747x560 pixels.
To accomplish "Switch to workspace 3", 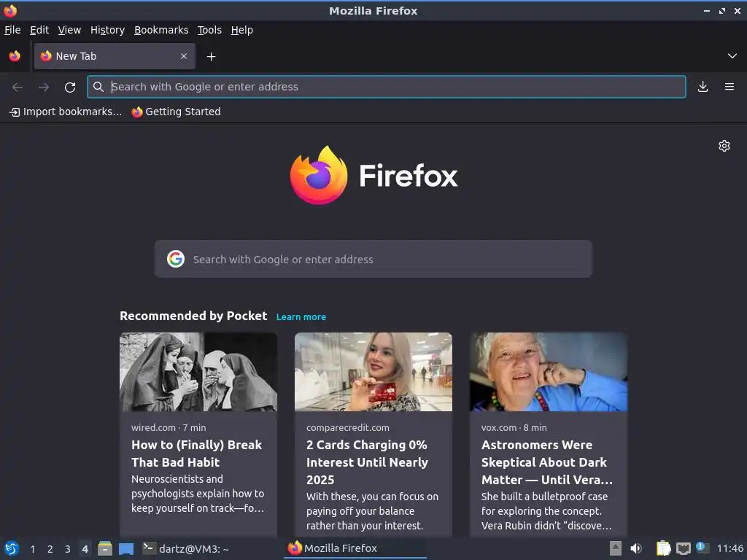I will click(68, 549).
